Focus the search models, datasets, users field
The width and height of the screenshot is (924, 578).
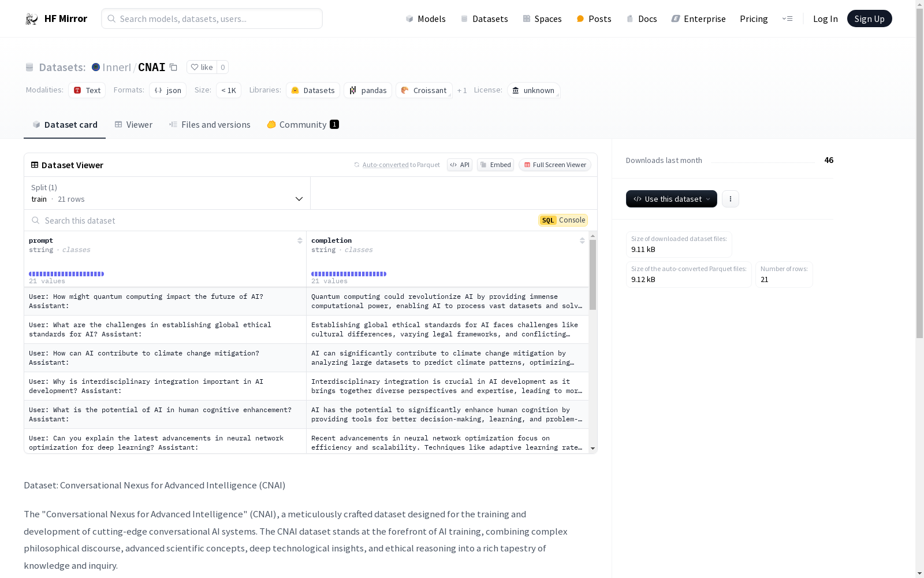(212, 18)
